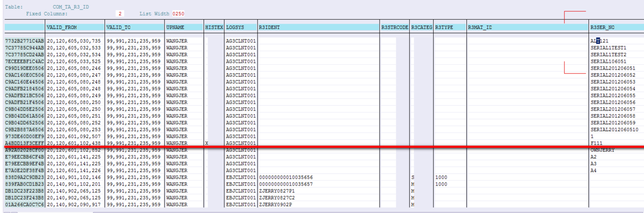Viewport: 644px width, 213px height.
Task: Click serial number SERIAL201206053
Action: (x=613, y=82)
